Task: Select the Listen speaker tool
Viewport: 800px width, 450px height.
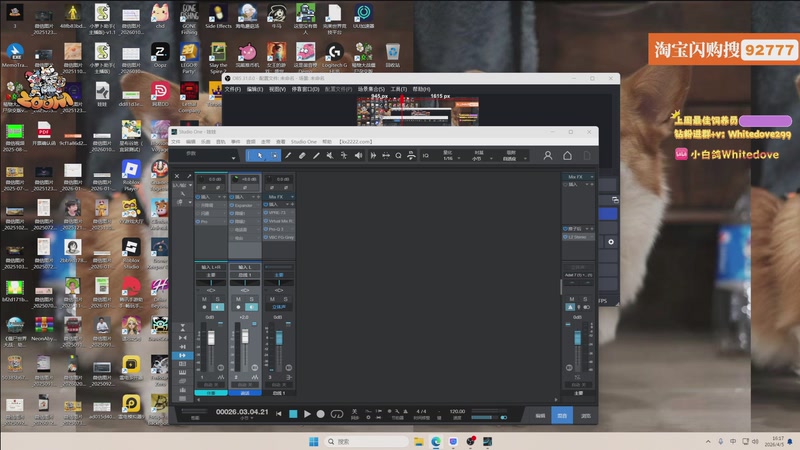Action: [358, 155]
